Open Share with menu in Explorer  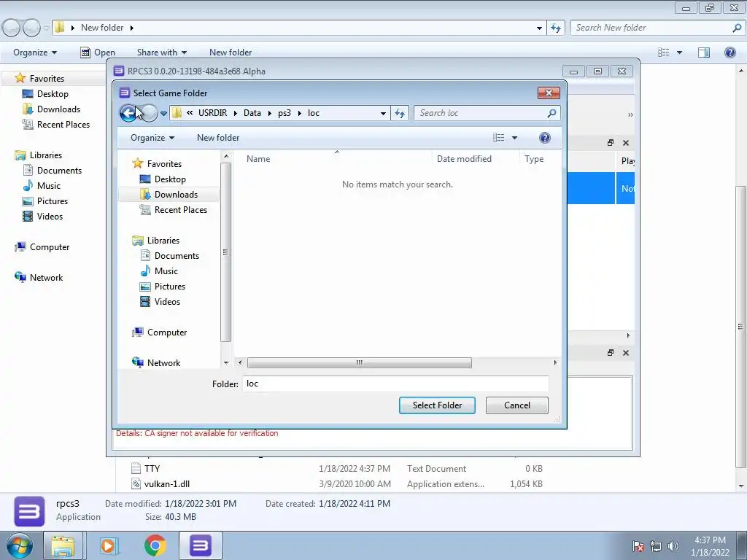click(x=161, y=52)
